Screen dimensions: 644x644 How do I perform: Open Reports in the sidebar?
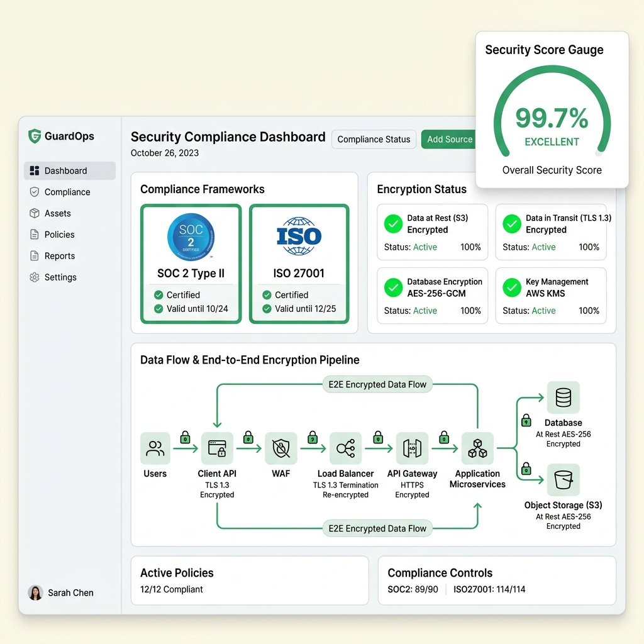(69, 256)
